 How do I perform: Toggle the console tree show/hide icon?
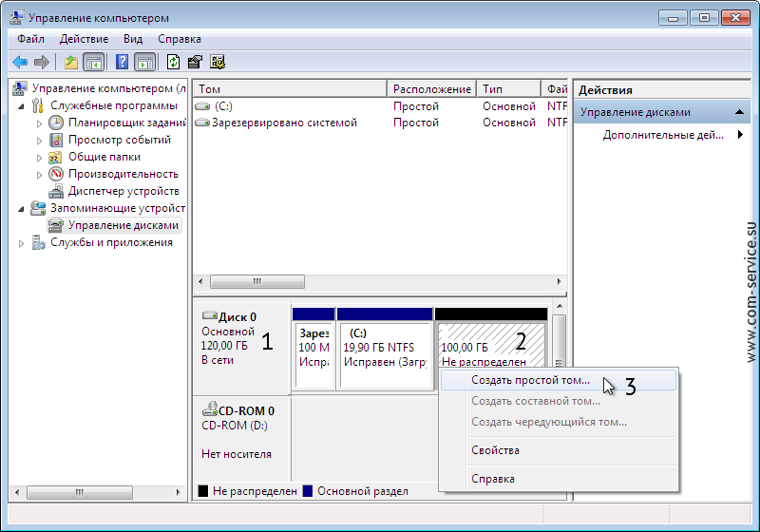coord(93,62)
